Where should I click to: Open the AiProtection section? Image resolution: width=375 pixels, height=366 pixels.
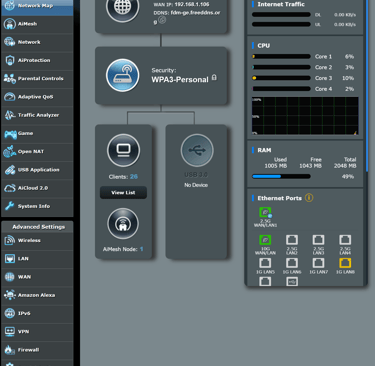point(37,60)
